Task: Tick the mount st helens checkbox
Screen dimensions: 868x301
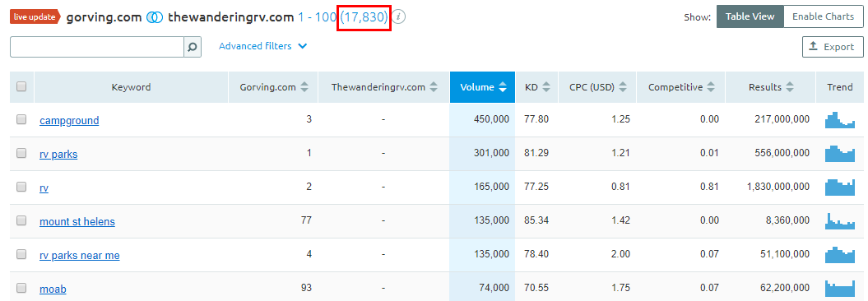Action: coord(21,220)
